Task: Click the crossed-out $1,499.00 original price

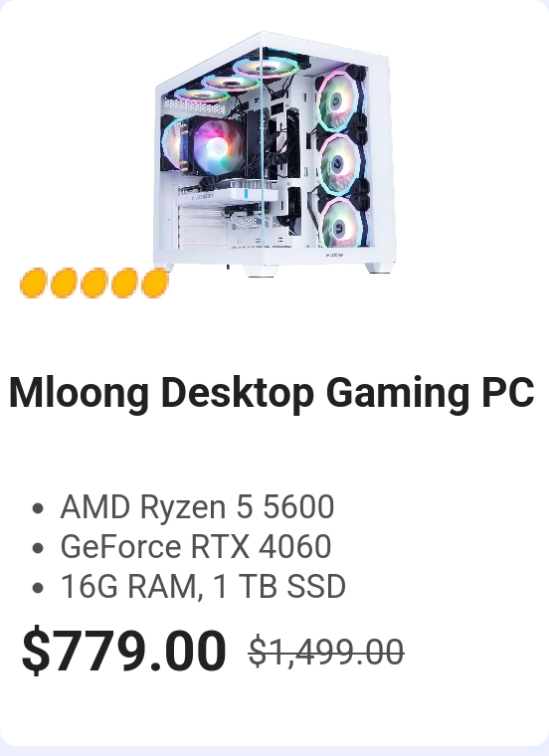Action: [326, 652]
